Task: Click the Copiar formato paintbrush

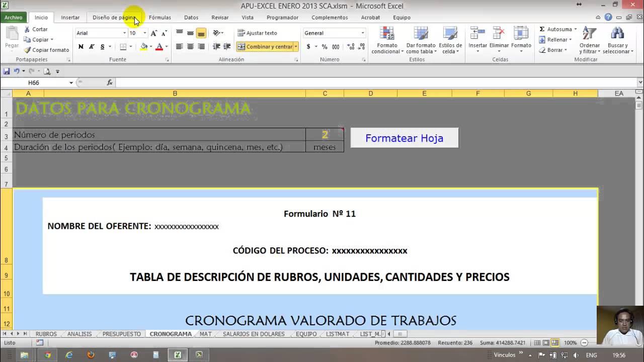Action: click(x=28, y=50)
